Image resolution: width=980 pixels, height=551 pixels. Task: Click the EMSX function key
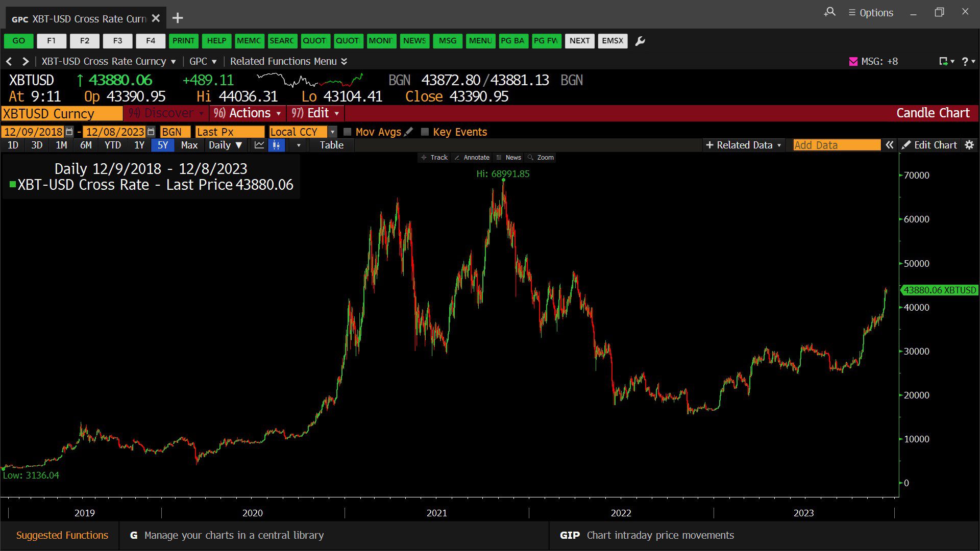612,41
